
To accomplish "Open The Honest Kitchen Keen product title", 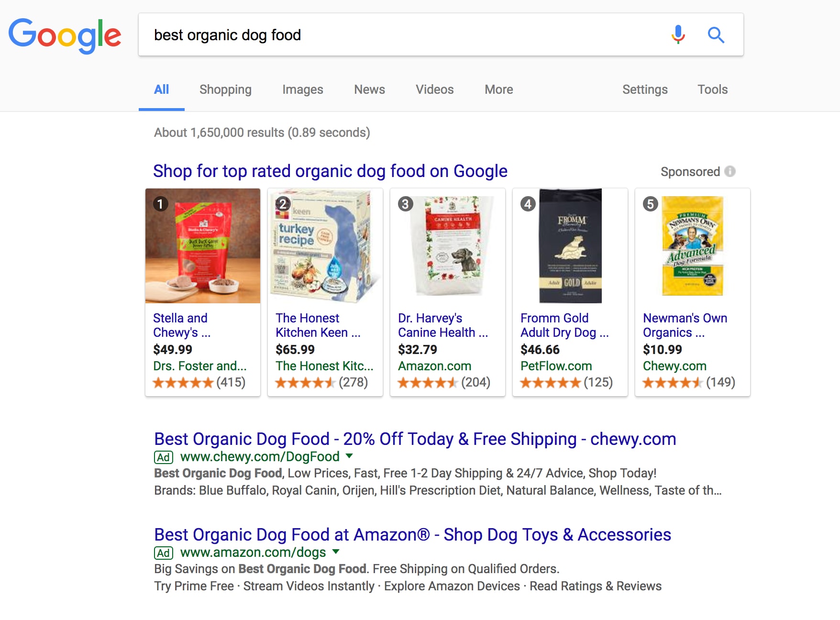I will pos(318,325).
